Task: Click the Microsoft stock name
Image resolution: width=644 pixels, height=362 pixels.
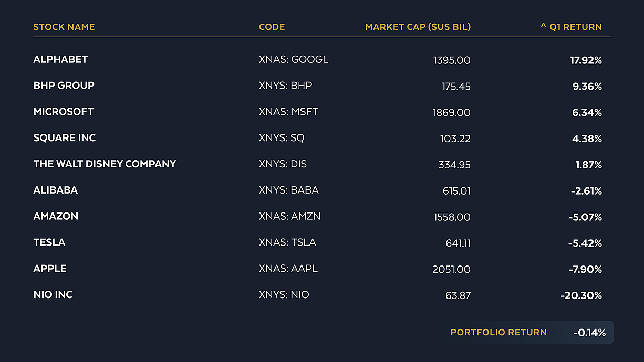Action: coord(63,112)
